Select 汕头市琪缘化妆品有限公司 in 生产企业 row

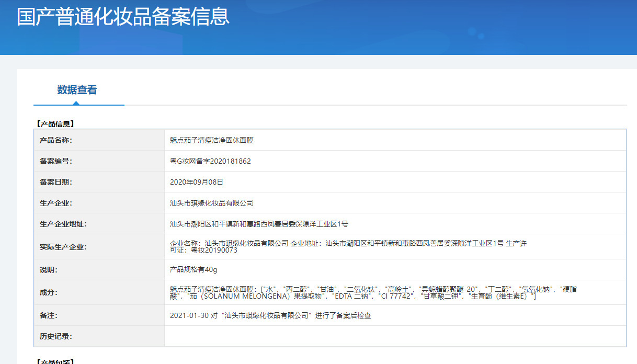point(212,203)
